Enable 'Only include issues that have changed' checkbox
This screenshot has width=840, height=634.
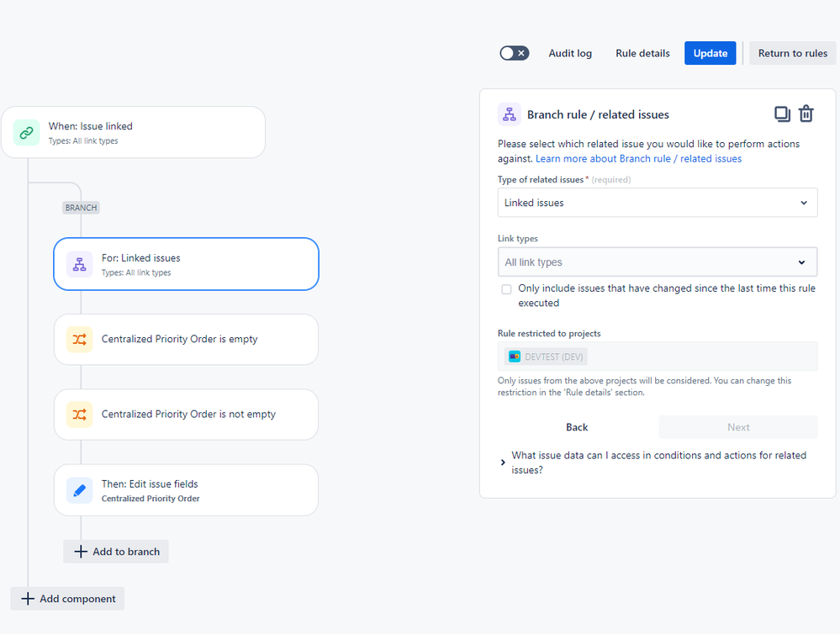[x=506, y=288]
